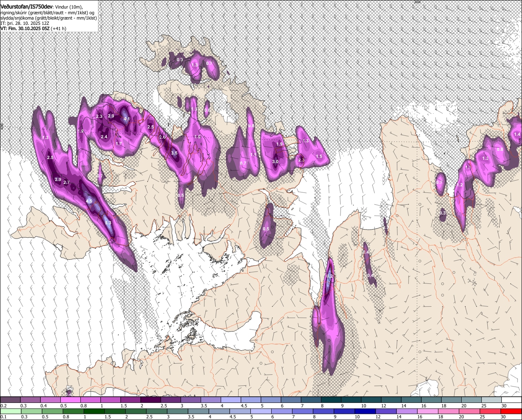Select the white legend swatch at top-row end
Image resolution: width=522 pixels, height=420 pixels.
pos(512,400)
